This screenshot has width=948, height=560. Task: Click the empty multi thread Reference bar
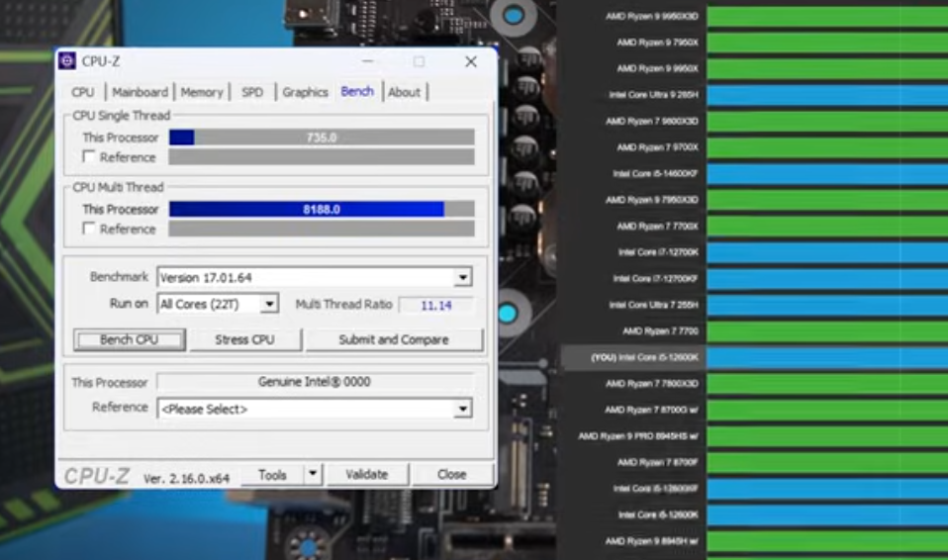coord(322,229)
